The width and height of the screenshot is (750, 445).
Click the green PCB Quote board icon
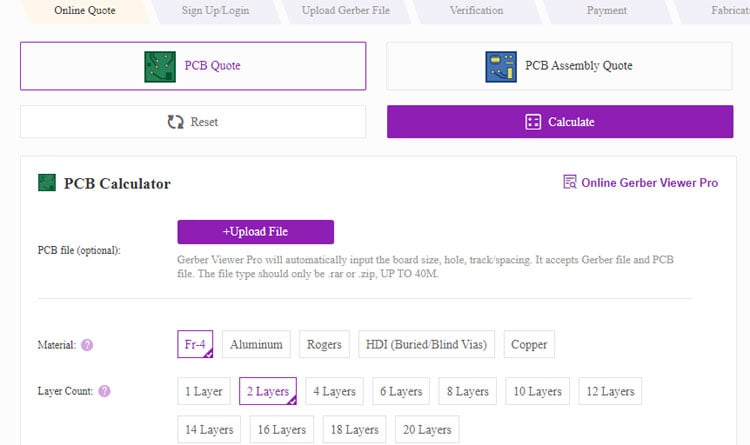tap(160, 66)
